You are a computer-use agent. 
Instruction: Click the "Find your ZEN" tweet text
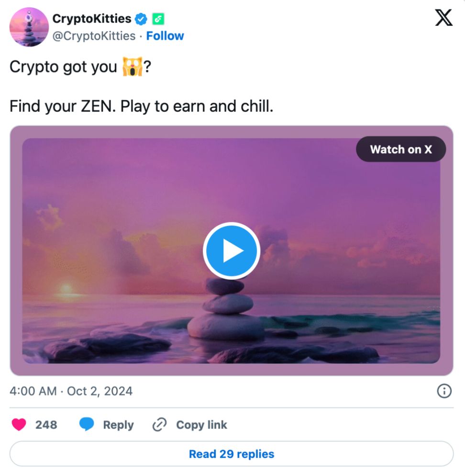(141, 106)
